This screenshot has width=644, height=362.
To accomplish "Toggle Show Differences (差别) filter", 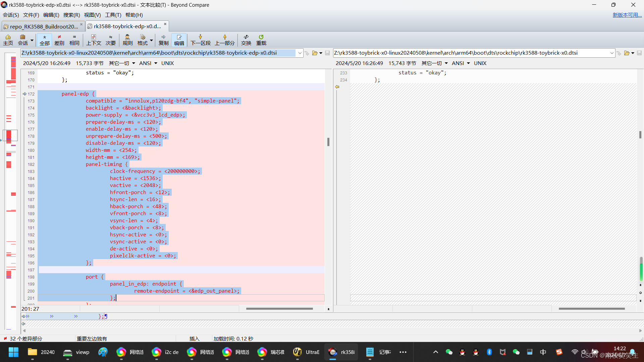I will pyautogui.click(x=59, y=40).
